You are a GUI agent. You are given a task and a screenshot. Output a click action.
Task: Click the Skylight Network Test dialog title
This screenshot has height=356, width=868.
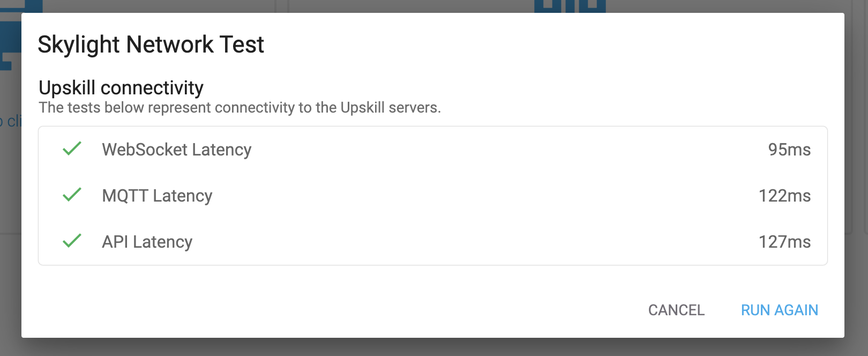tap(151, 44)
